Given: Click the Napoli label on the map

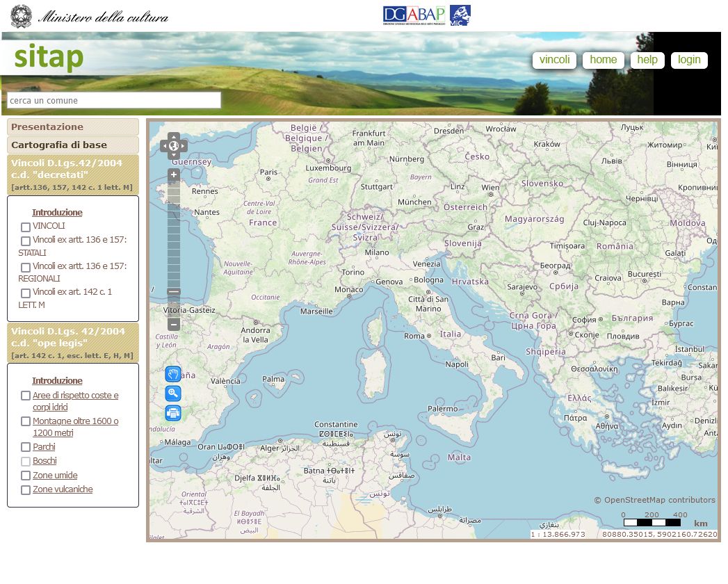Looking at the screenshot, I should [x=457, y=364].
